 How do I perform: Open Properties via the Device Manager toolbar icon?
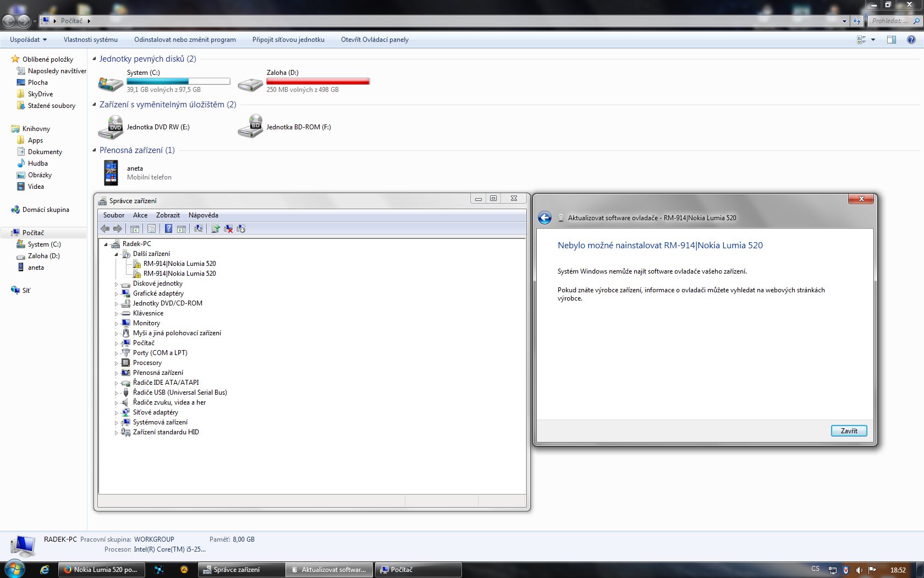click(x=151, y=228)
